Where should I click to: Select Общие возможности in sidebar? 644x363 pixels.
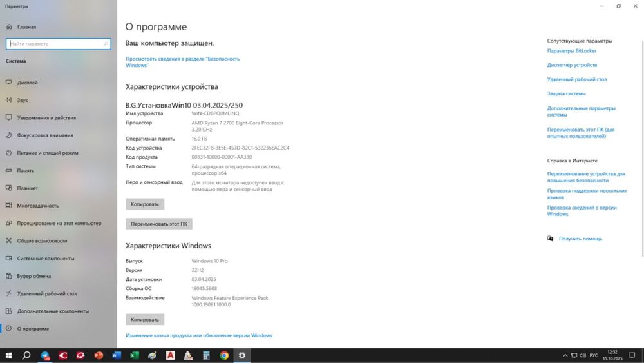click(42, 241)
